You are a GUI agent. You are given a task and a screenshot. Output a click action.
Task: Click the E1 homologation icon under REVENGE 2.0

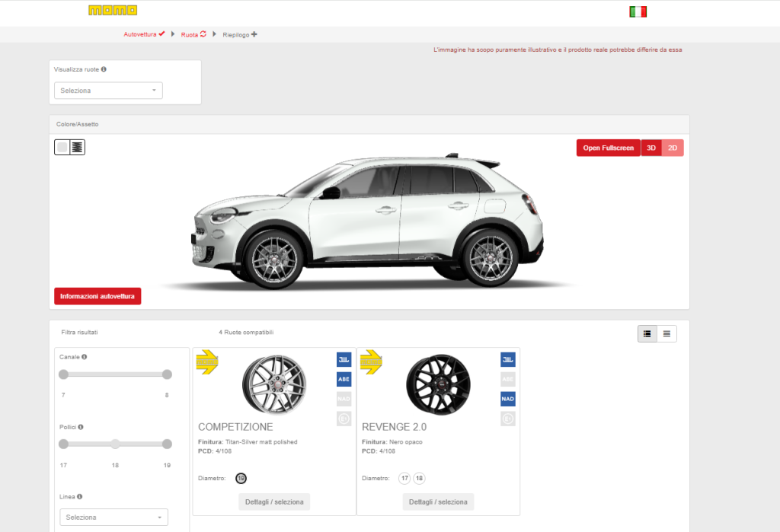click(508, 418)
